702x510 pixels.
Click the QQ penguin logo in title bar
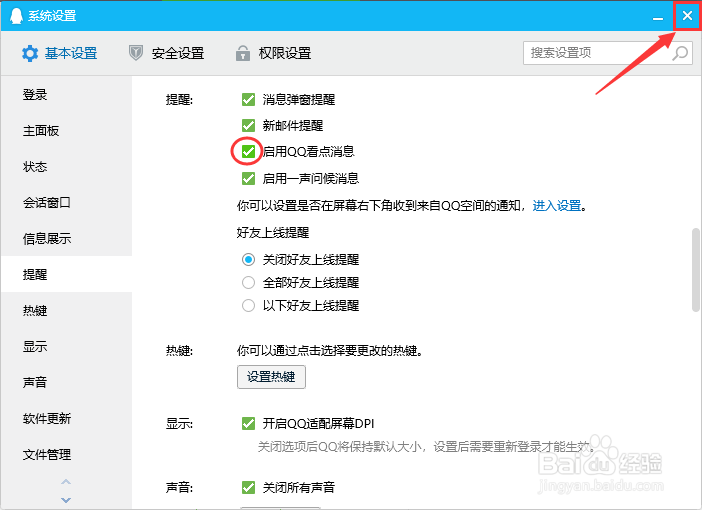coord(16,16)
